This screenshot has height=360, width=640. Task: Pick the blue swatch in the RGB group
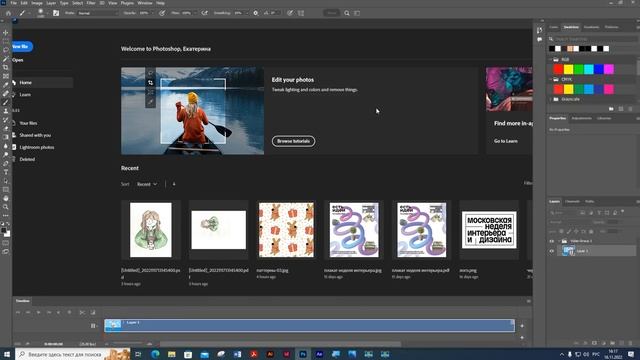598,69
